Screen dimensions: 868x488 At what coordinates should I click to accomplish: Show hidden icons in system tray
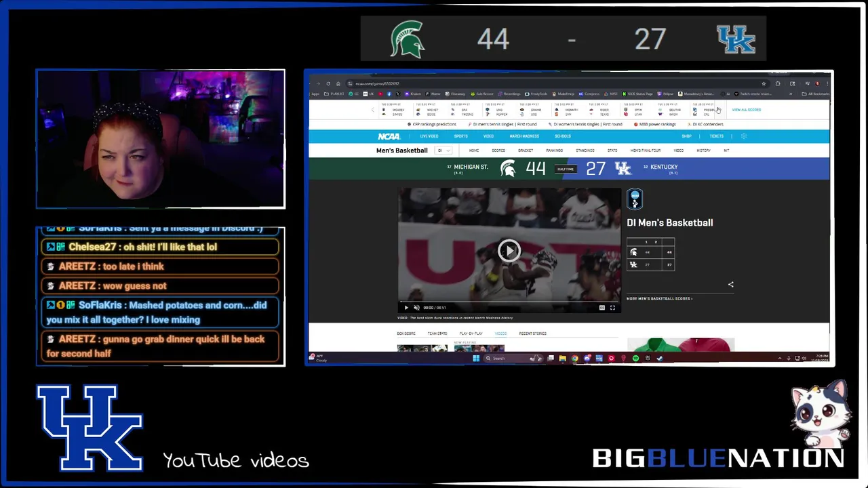[x=780, y=358]
